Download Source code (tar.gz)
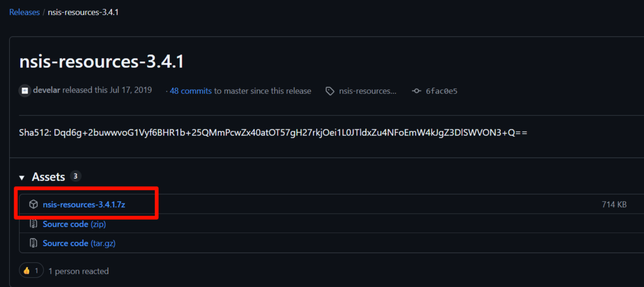The image size is (644, 287). 79,243
